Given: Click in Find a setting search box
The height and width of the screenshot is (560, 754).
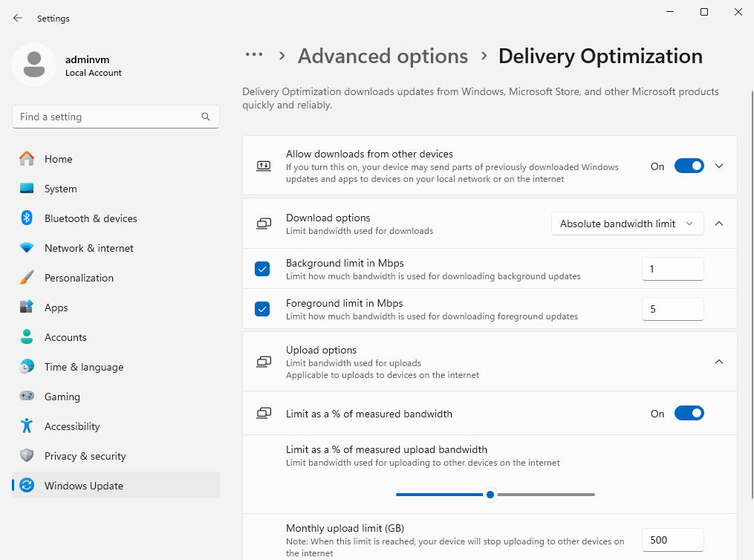Looking at the screenshot, I should pyautogui.click(x=116, y=117).
